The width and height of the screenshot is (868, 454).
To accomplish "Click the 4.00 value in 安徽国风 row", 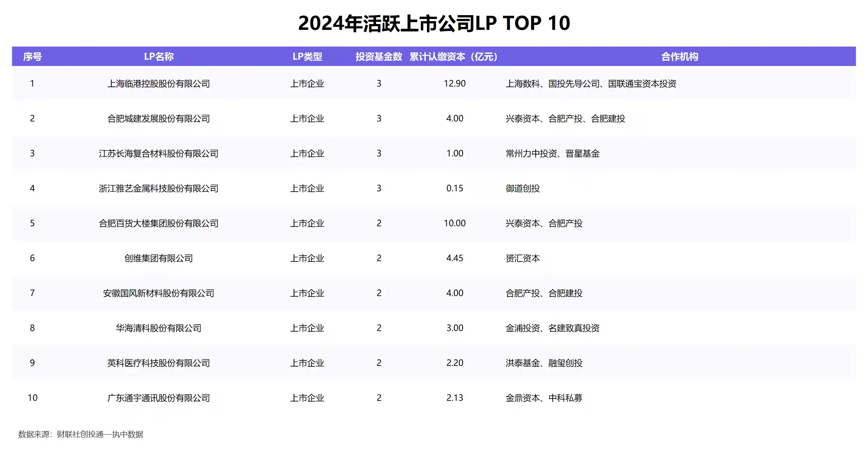I will coord(455,293).
